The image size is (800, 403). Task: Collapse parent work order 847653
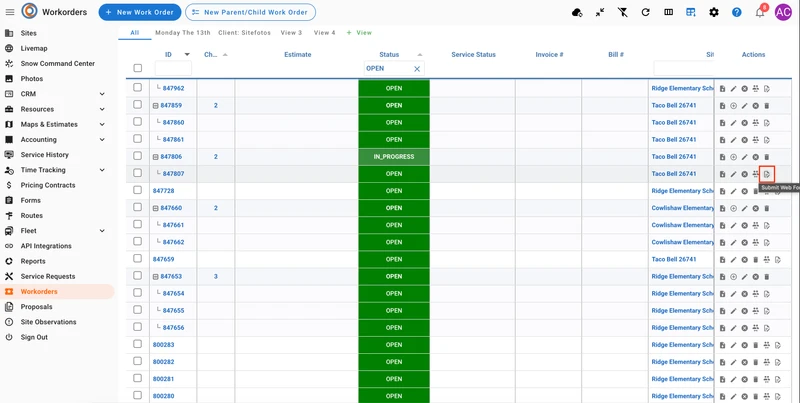156,276
